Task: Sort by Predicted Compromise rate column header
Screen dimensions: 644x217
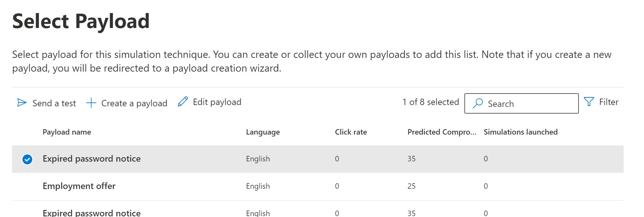Action: click(442, 132)
